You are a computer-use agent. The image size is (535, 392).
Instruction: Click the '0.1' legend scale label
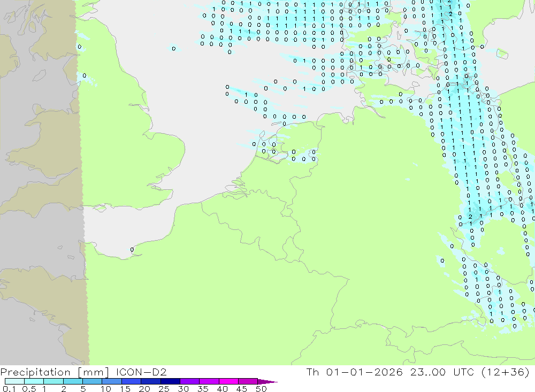click(x=9, y=389)
